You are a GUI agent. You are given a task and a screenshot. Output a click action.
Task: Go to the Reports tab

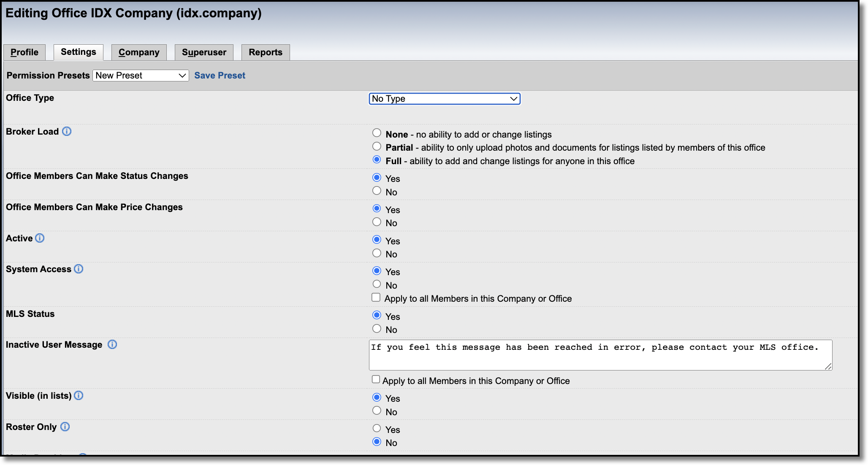[x=266, y=52]
